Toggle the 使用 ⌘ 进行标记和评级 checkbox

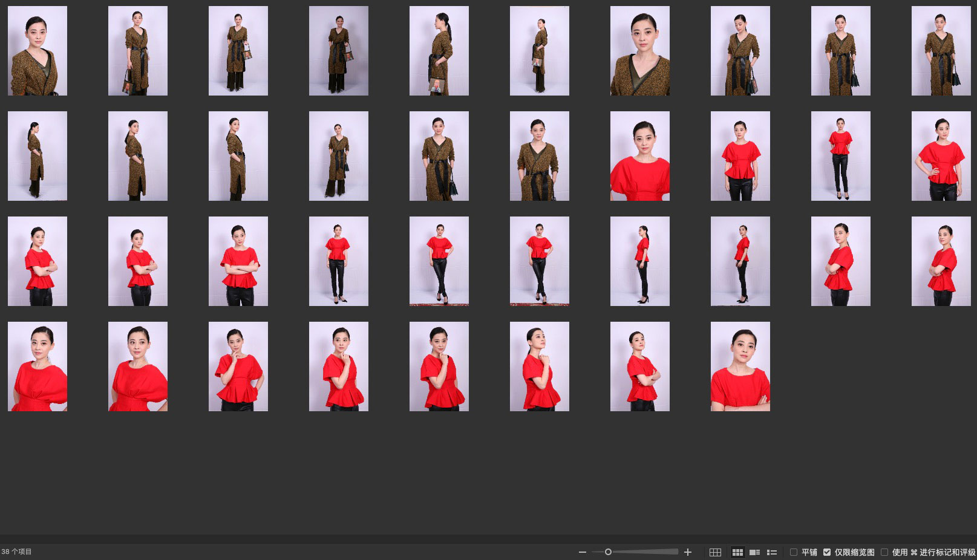[884, 552]
